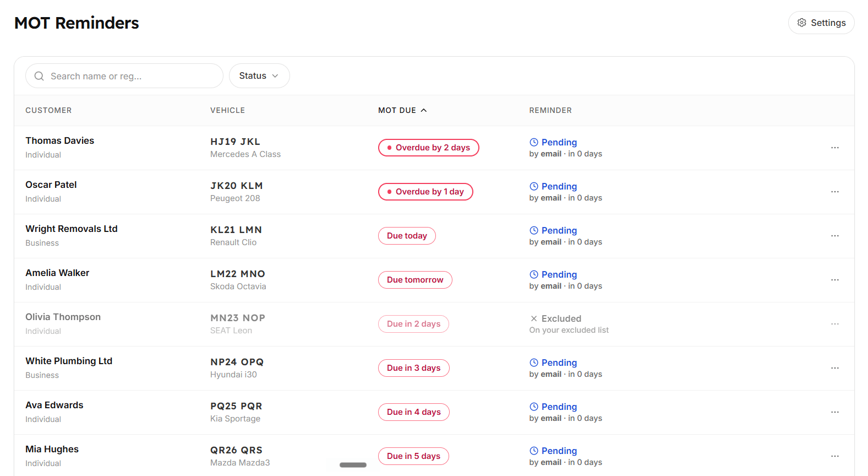Click the Pending clock icon for LM22 MNO
The height and width of the screenshot is (476, 868).
(534, 274)
